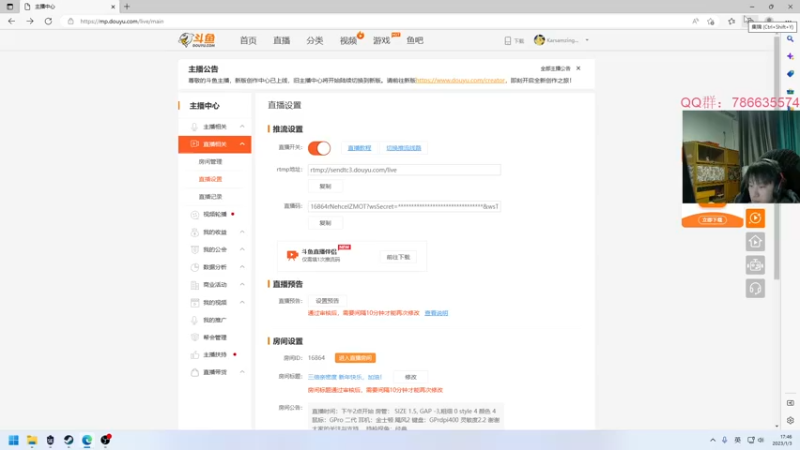
Task: Open 房间管理 in the sidebar
Action: [x=210, y=162]
